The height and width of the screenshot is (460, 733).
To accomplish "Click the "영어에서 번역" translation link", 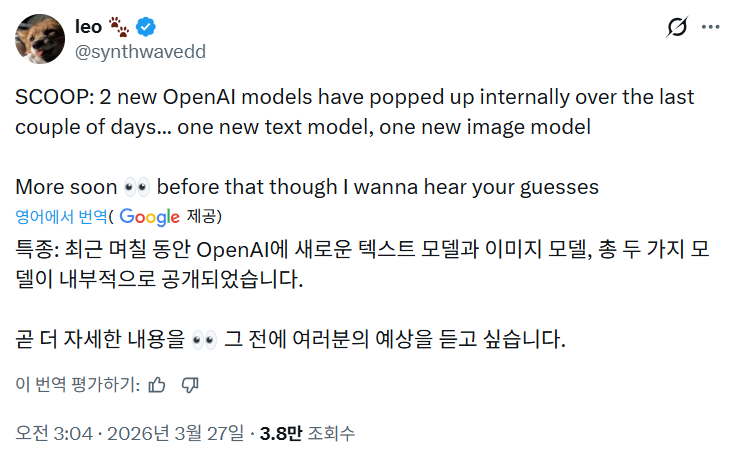I will click(60, 216).
